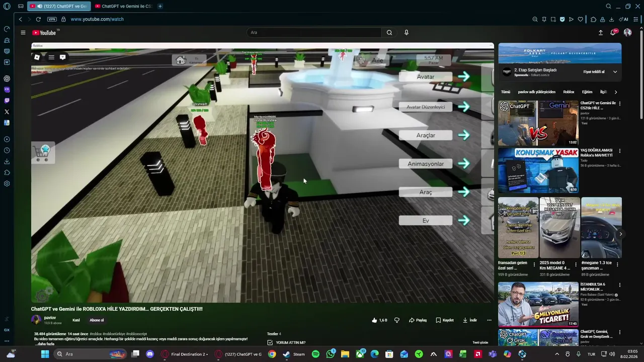Screen dimensions: 644x362
Task: Open Twitch in the Opera sidebar
Action: 7,101
